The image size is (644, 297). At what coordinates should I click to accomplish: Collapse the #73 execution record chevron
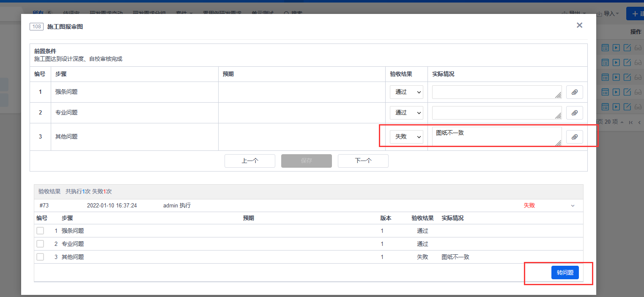click(573, 206)
